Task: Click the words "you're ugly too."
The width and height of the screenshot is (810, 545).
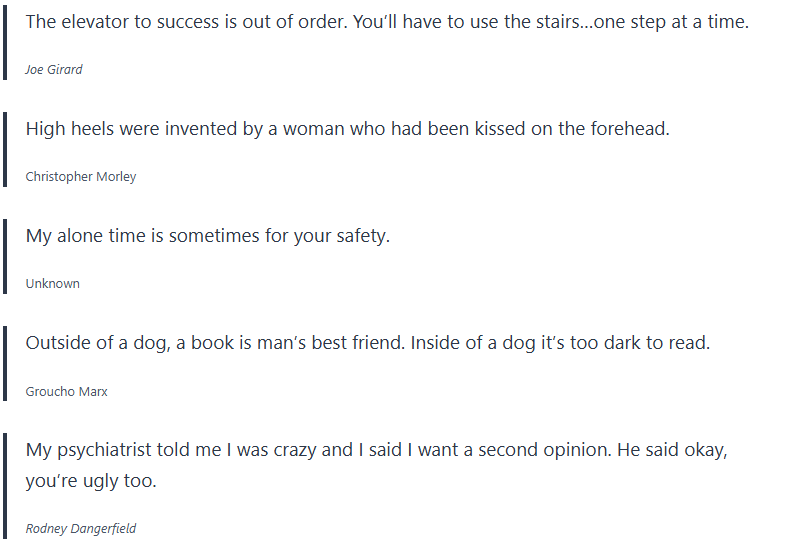Action: coord(91,481)
